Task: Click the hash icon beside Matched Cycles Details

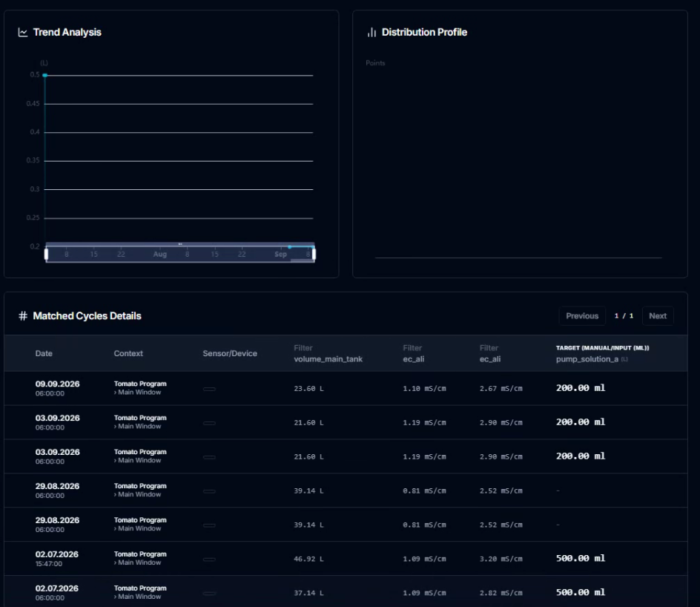Action: 23,316
